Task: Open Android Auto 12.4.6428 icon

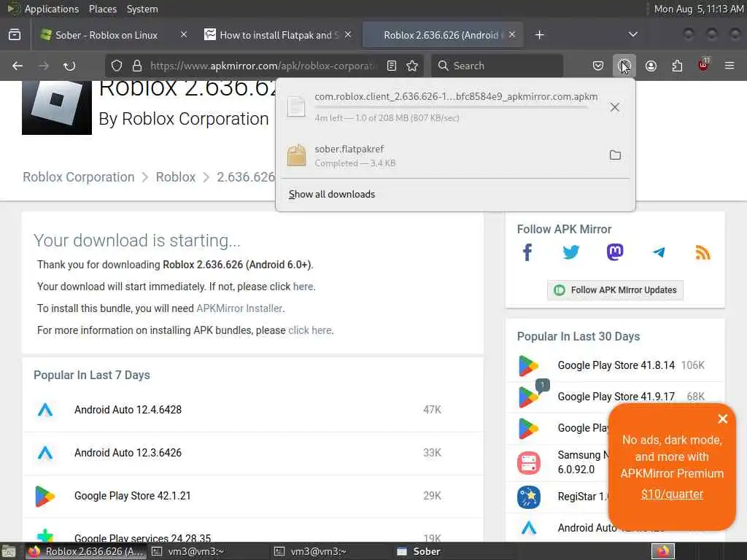Action: [x=45, y=410]
